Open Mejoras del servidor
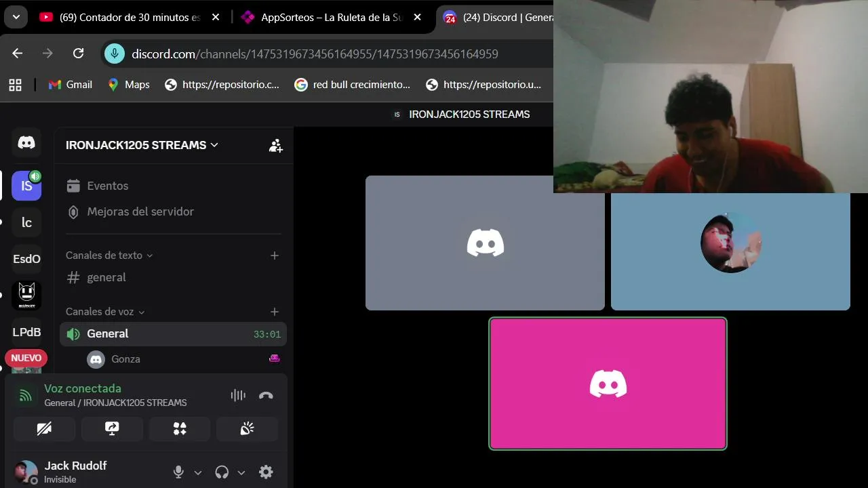This screenshot has width=868, height=488. point(173,211)
